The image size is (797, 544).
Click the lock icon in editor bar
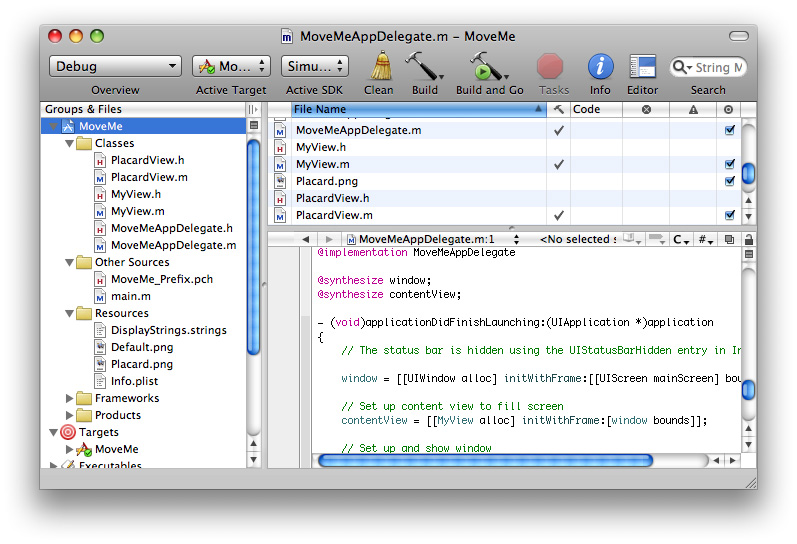click(749, 239)
